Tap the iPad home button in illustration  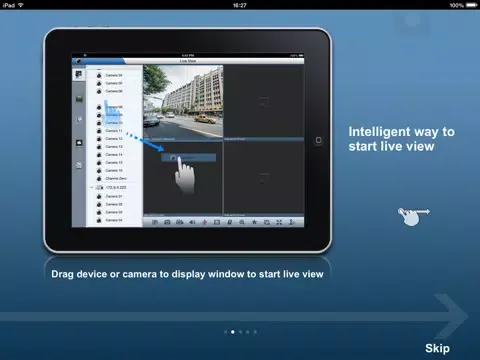(x=318, y=140)
